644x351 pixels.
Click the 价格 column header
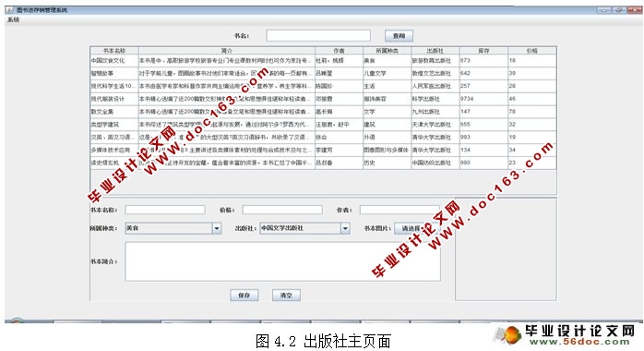(x=532, y=51)
